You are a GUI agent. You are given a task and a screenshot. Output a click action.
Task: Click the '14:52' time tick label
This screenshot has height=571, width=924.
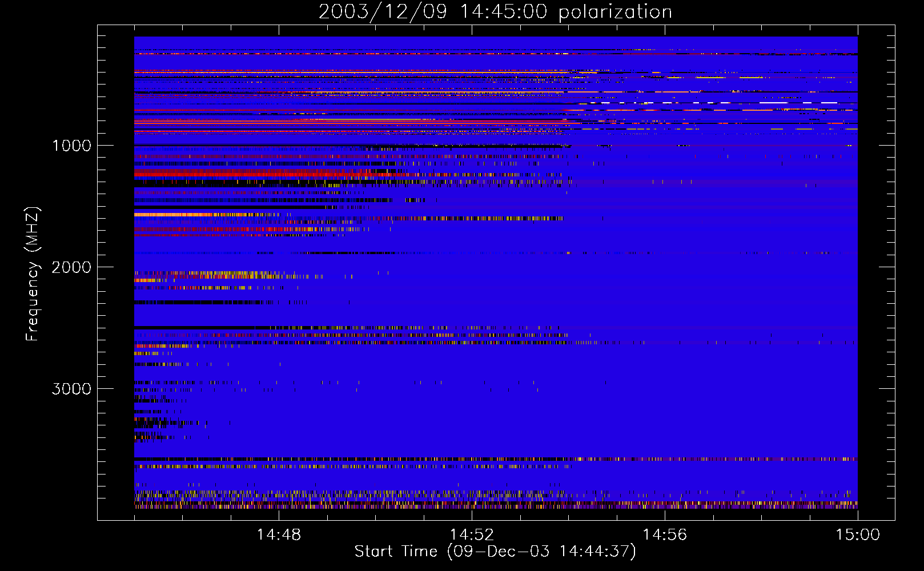click(x=472, y=535)
